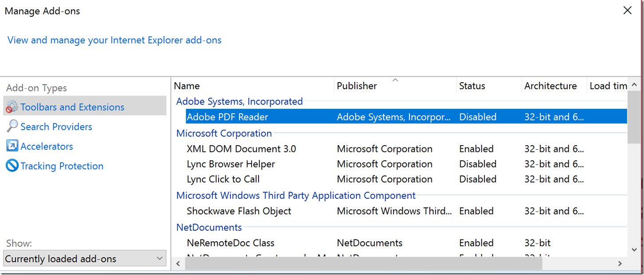The width and height of the screenshot is (644, 275).
Task: Select the Adobe PDF Reader row
Action: 406,117
